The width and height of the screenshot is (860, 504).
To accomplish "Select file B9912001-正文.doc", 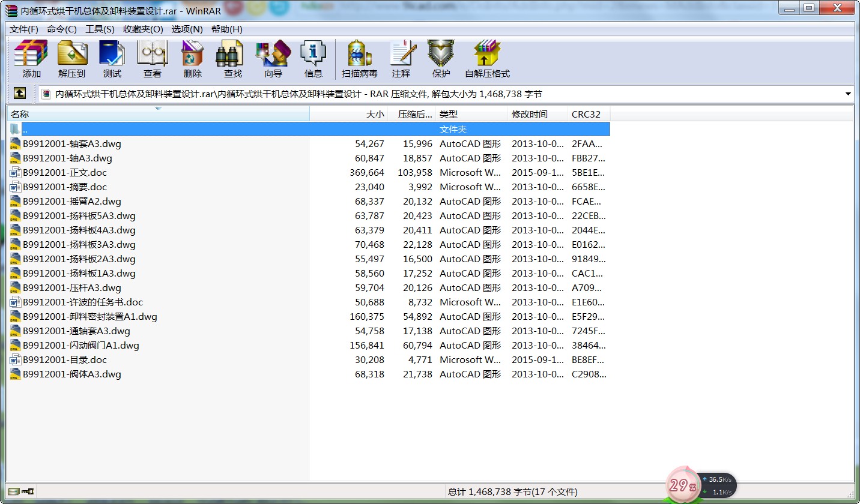I will pyautogui.click(x=65, y=173).
